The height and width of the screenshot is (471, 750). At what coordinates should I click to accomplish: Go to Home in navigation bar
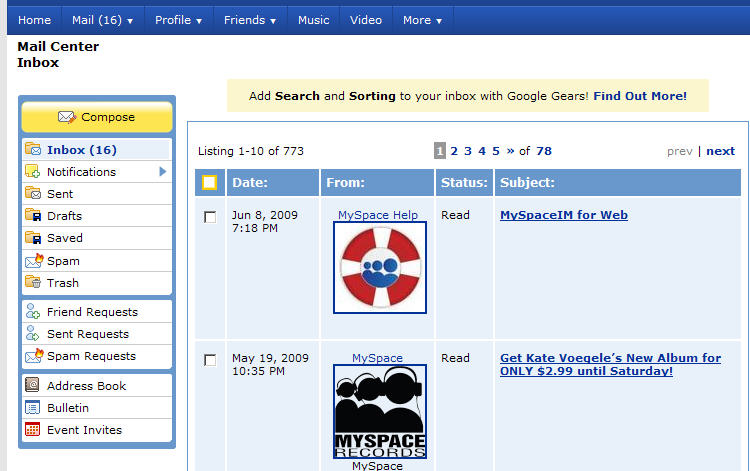coord(34,20)
